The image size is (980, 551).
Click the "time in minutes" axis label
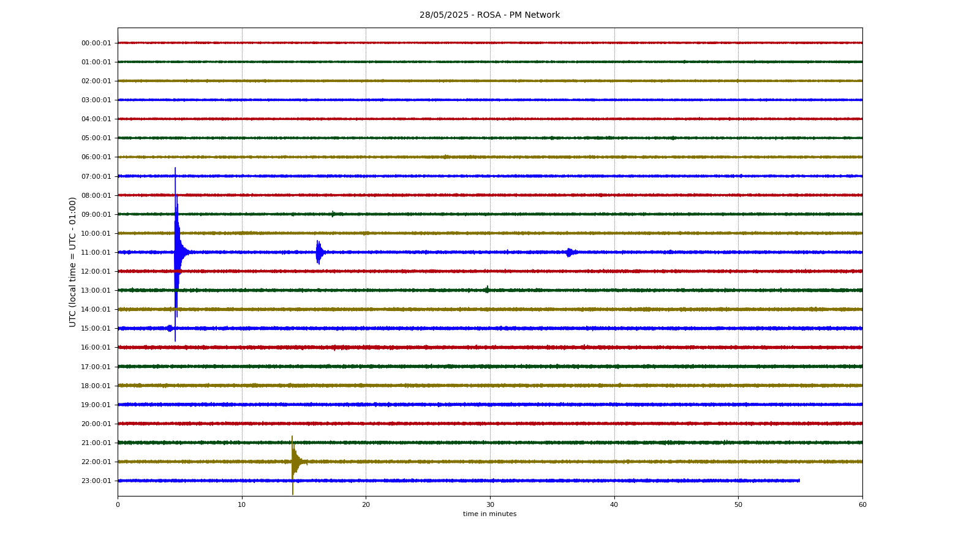click(x=489, y=514)
